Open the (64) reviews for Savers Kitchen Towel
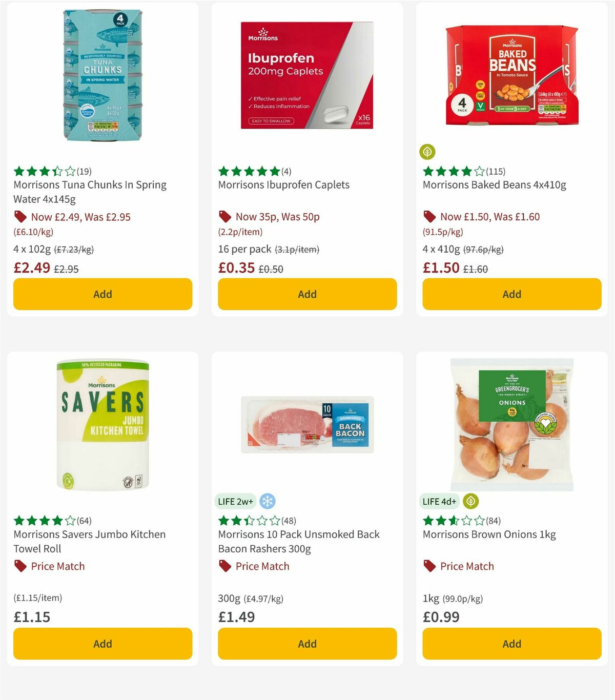The image size is (615, 700). (84, 521)
